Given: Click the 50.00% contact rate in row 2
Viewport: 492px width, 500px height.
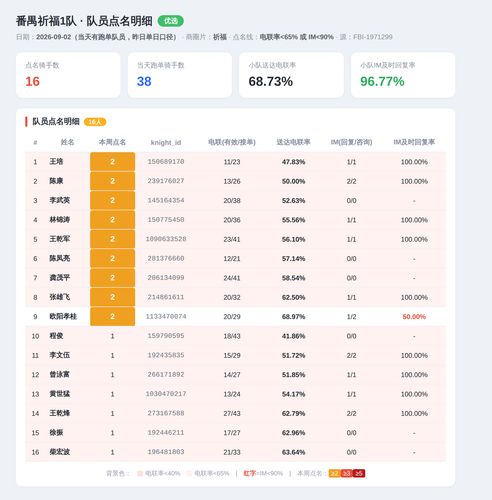Looking at the screenshot, I should (293, 181).
